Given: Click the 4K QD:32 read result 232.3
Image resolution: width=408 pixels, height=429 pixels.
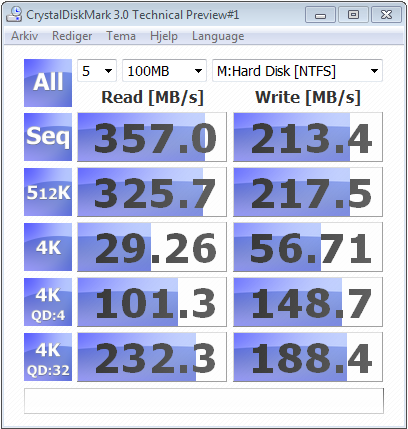Looking at the screenshot, I should 152,357.
